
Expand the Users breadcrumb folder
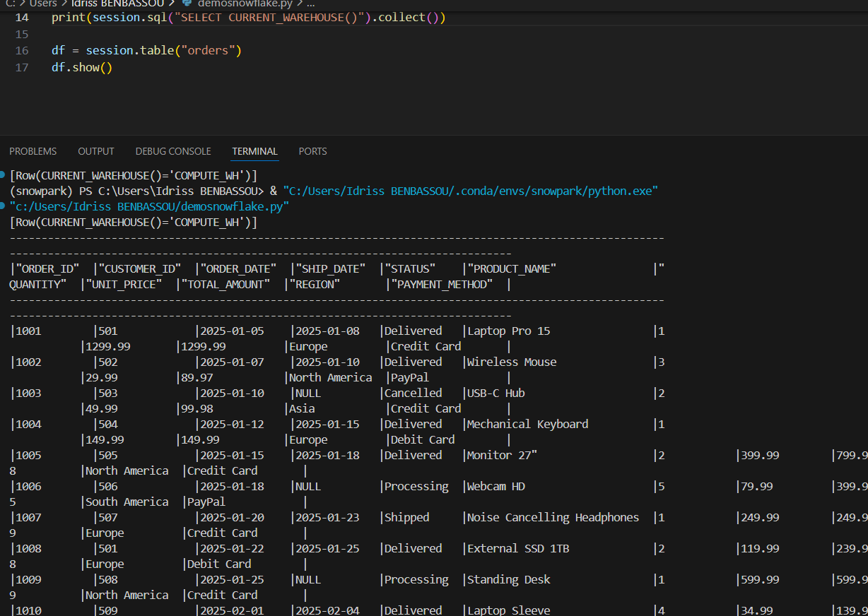click(x=43, y=4)
